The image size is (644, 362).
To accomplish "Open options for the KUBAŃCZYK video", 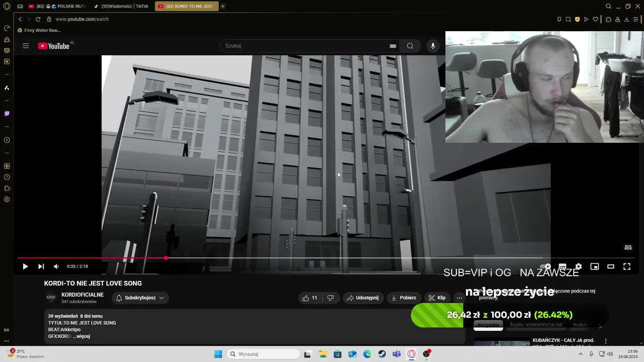I will [606, 341].
